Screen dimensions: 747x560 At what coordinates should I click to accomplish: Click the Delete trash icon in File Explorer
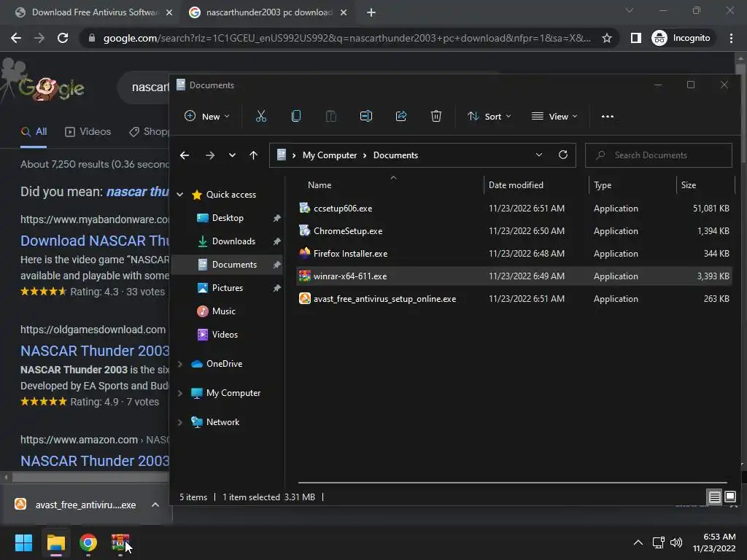(436, 116)
